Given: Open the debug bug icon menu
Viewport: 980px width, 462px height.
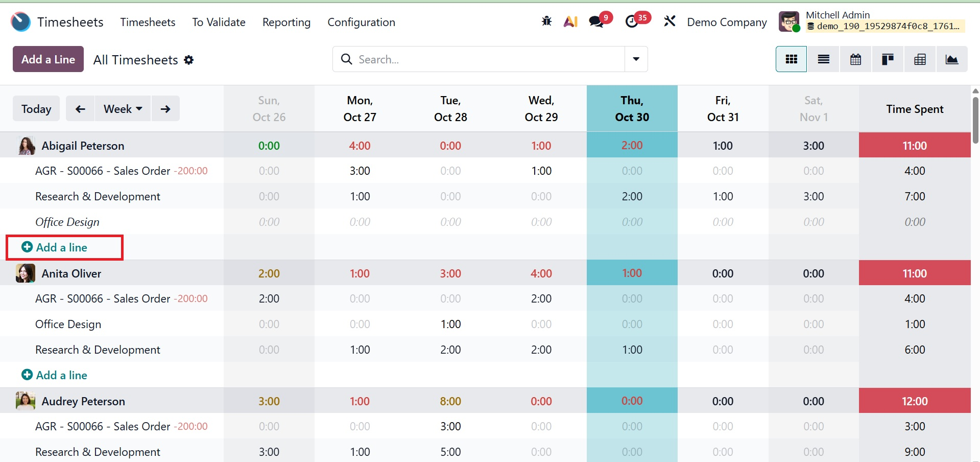Looking at the screenshot, I should pos(546,21).
